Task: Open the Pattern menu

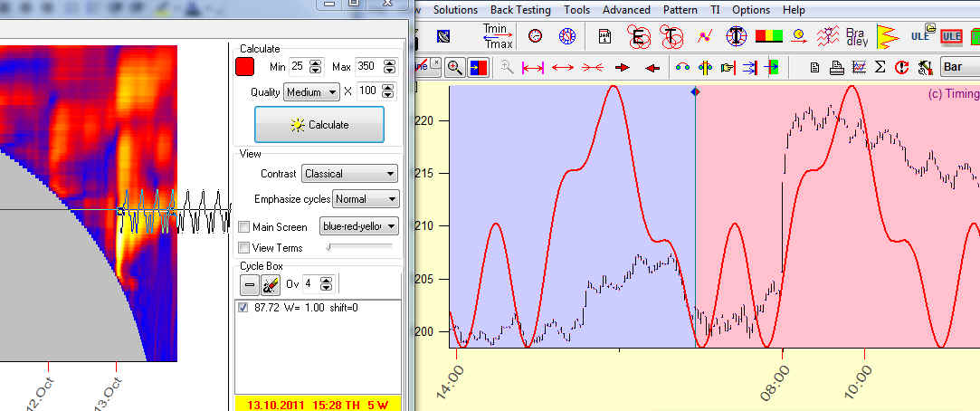Action: (x=680, y=10)
